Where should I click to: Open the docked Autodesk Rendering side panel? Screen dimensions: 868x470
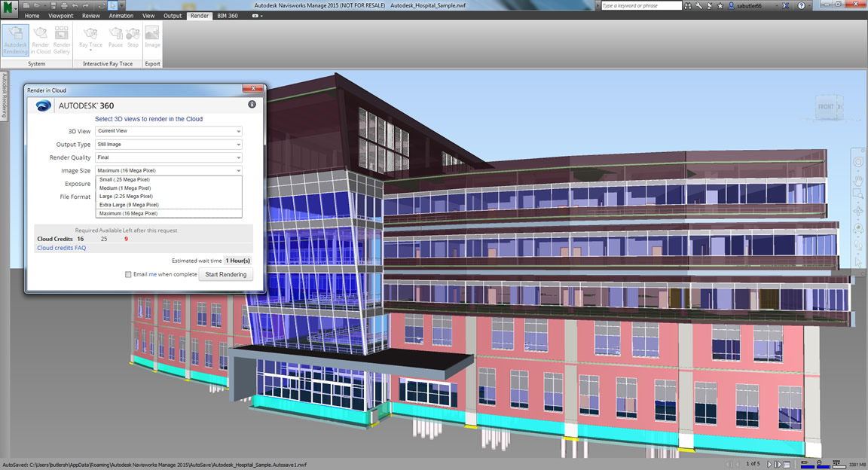(x=3, y=96)
